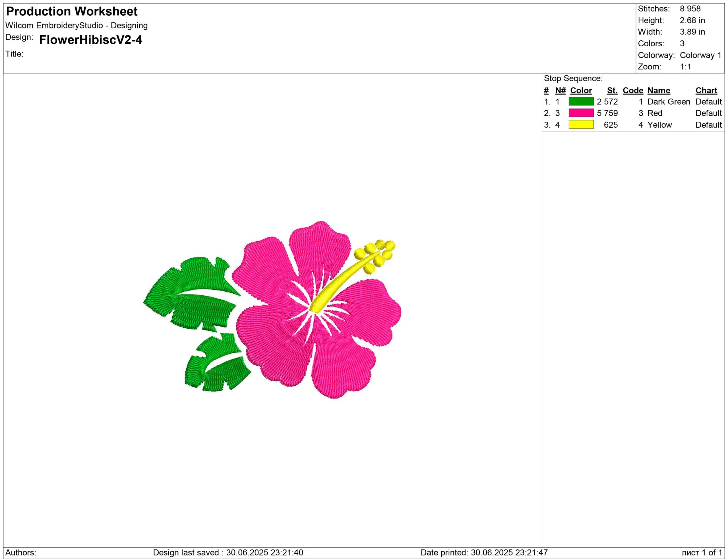Click the St. stitch column header
Viewport: 728px width, 560px height.
tap(612, 90)
